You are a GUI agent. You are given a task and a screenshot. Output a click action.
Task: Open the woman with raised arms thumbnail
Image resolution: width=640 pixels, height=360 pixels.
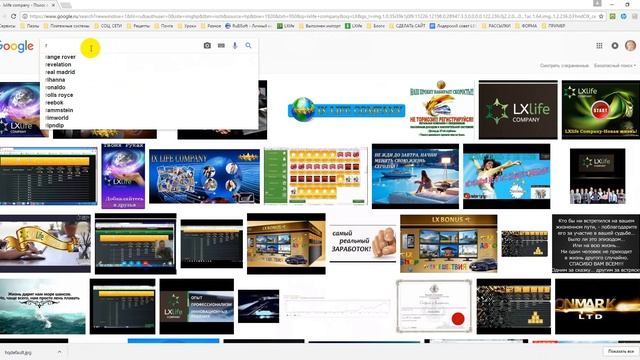[507, 176]
